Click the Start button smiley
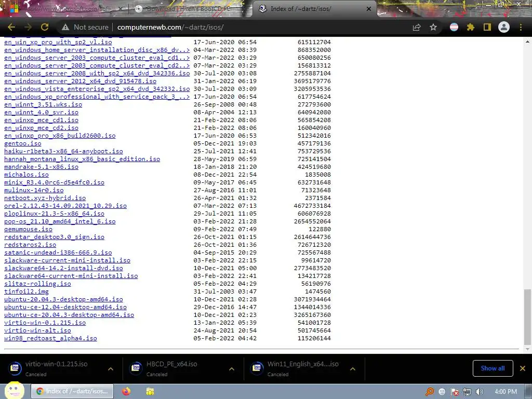This screenshot has width=532, height=399. tap(14, 391)
